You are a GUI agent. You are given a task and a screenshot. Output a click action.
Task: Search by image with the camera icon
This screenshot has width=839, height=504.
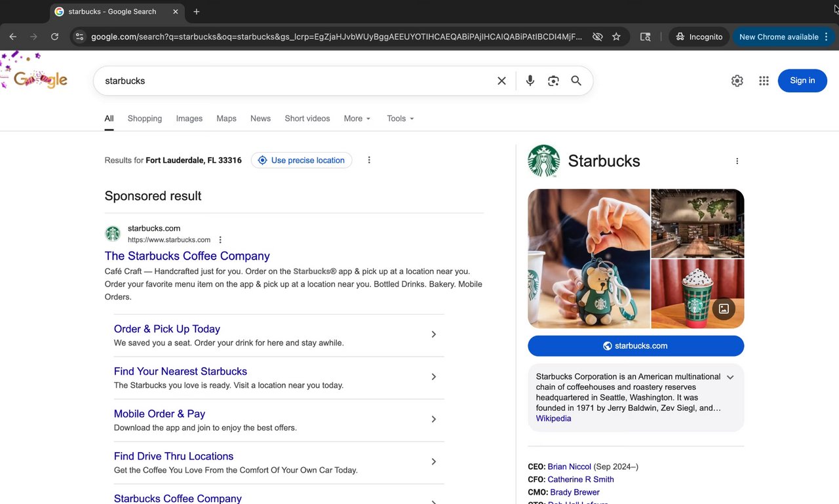pyautogui.click(x=553, y=81)
